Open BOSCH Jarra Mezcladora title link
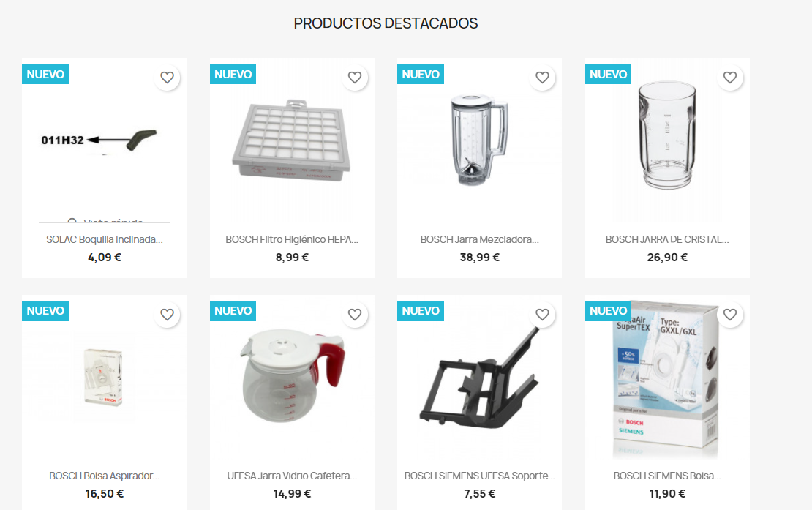Screen dimensions: 812x510 [x=480, y=240]
